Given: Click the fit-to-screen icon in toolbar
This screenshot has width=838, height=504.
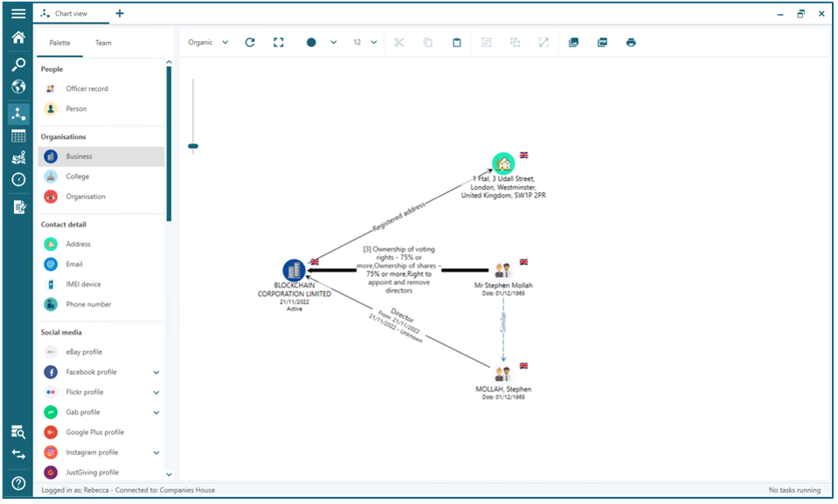Looking at the screenshot, I should click(x=279, y=42).
